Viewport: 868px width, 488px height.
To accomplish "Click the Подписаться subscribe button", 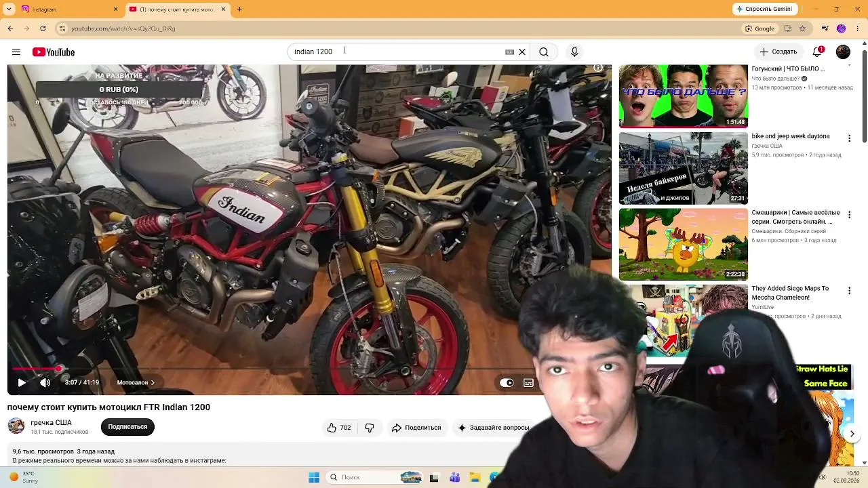I will point(127,427).
